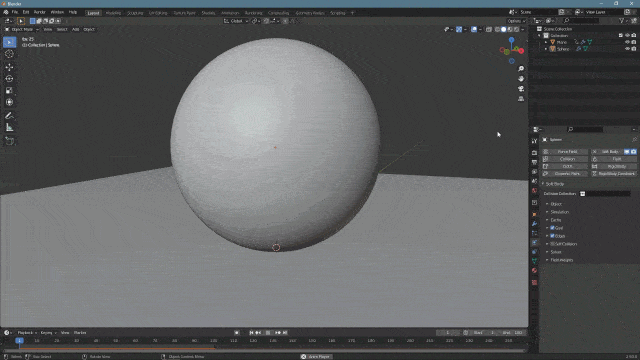
Task: Switch to solid viewport shading
Action: (x=503, y=29)
